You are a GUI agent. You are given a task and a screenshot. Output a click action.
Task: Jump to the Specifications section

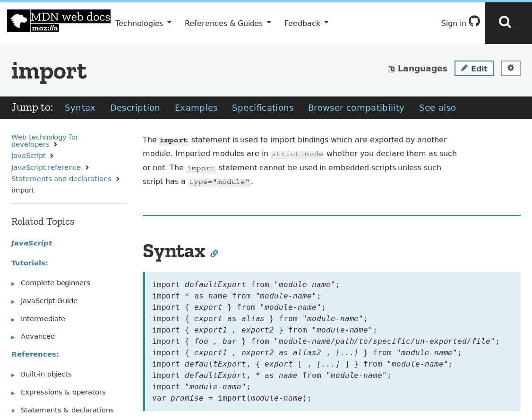(263, 108)
